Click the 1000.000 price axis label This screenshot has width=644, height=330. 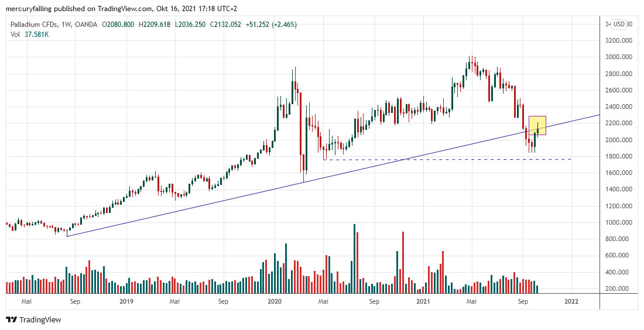tap(619, 223)
